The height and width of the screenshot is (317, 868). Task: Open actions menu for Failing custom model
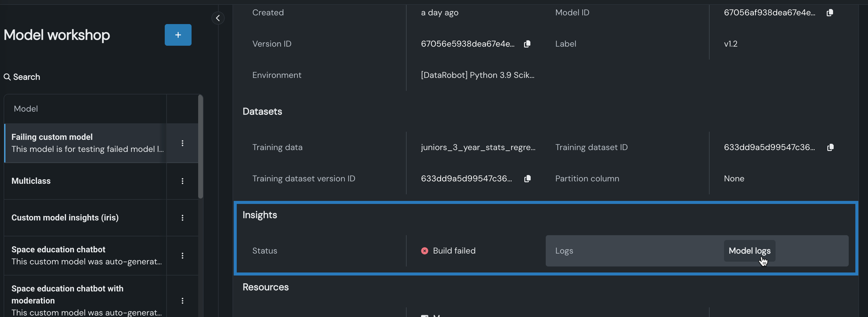[x=182, y=143]
